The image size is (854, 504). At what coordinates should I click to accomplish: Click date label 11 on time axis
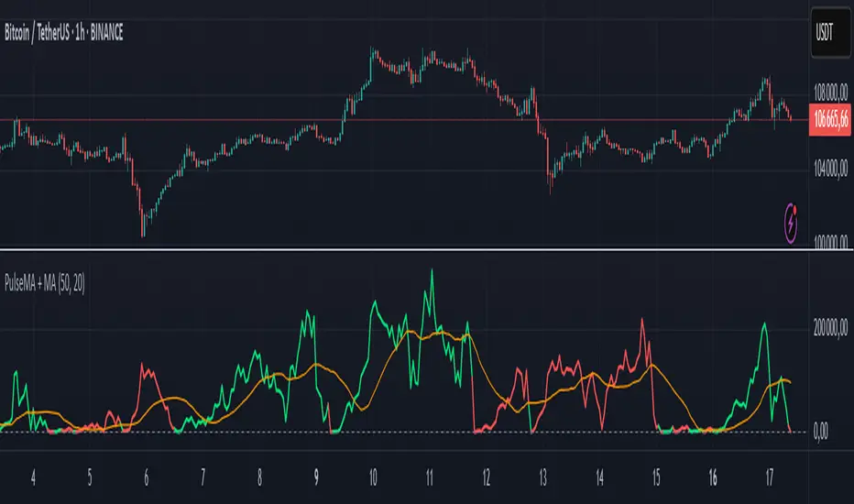click(x=430, y=477)
